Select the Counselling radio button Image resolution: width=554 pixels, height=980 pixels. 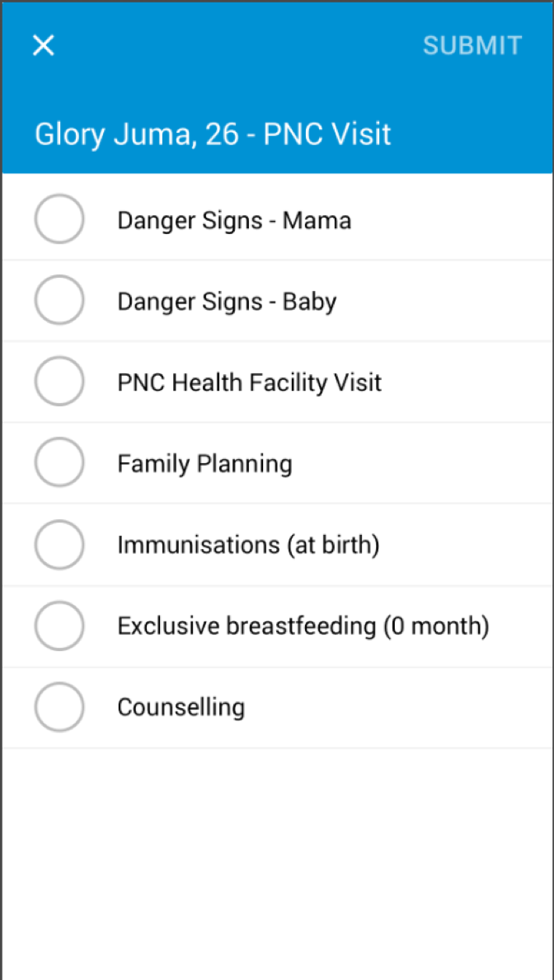(x=59, y=706)
